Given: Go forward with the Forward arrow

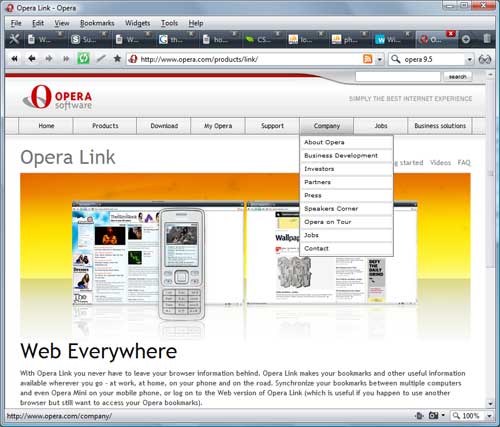Looking at the screenshot, I should pyautogui.click(x=49, y=59).
